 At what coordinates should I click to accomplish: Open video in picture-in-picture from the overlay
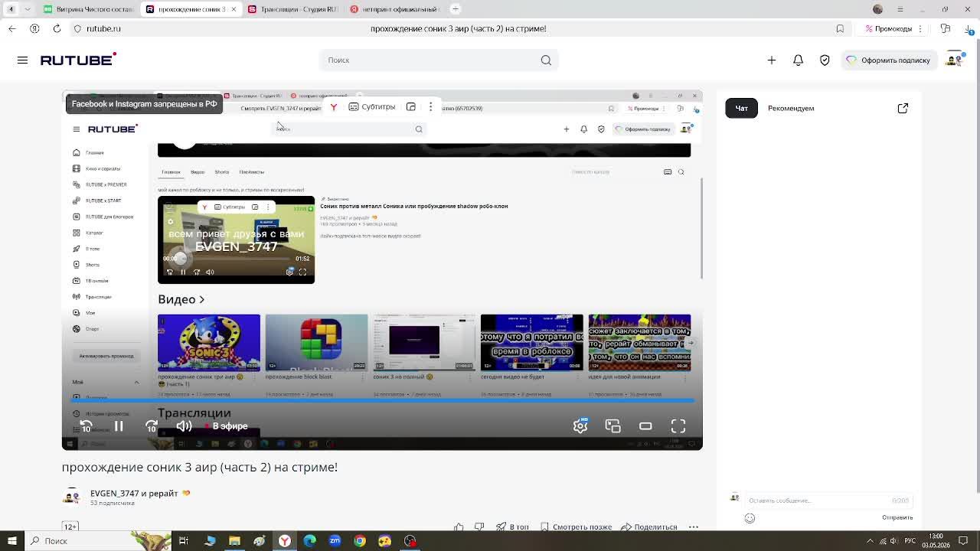411,107
